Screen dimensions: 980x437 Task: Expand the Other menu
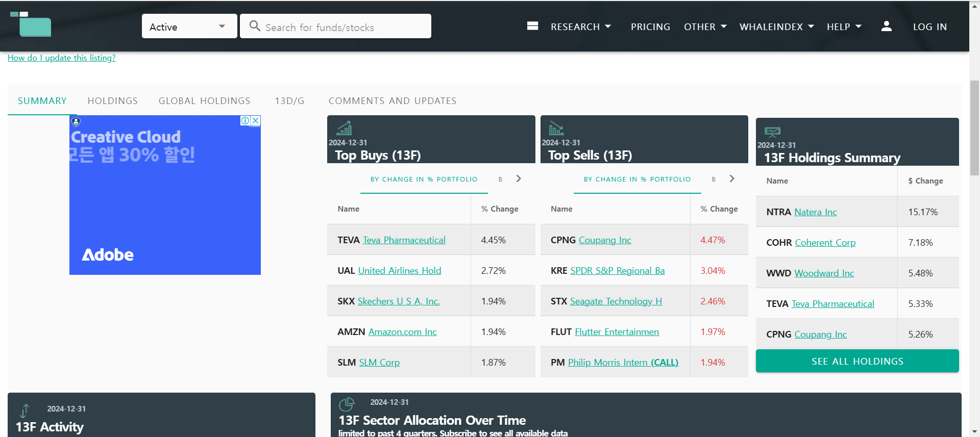point(705,27)
